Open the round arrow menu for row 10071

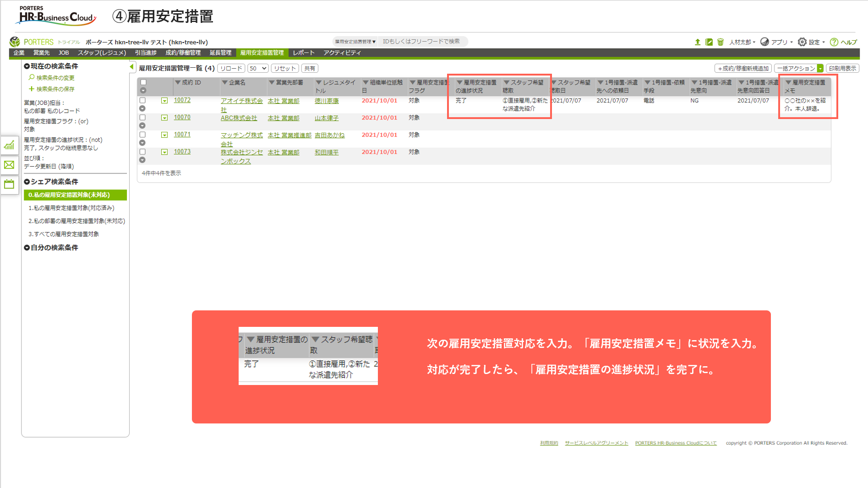142,143
